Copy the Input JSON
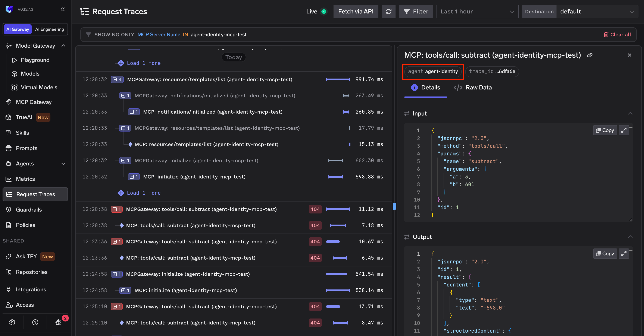This screenshot has height=336, width=644. 605,130
